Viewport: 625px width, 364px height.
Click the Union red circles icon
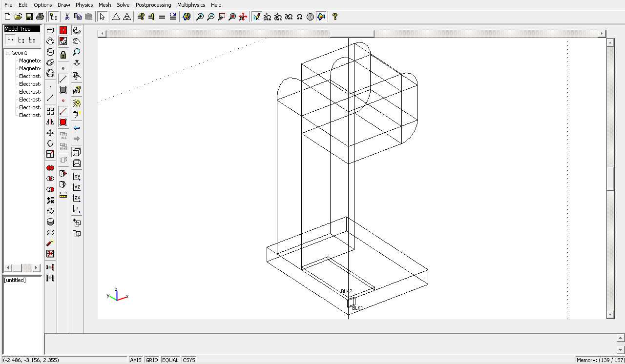50,168
